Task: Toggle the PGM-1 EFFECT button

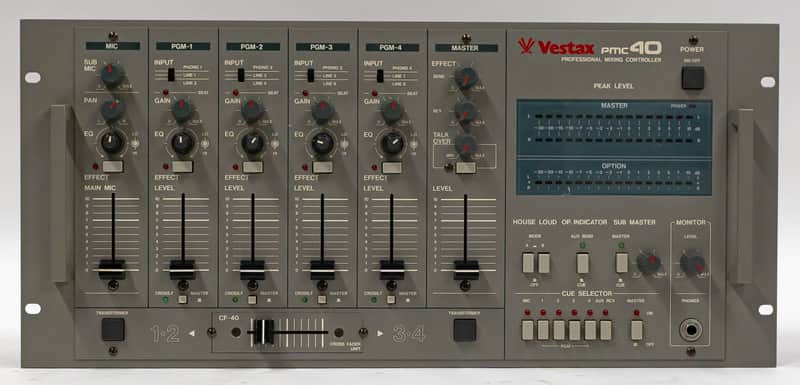Action: [x=182, y=167]
